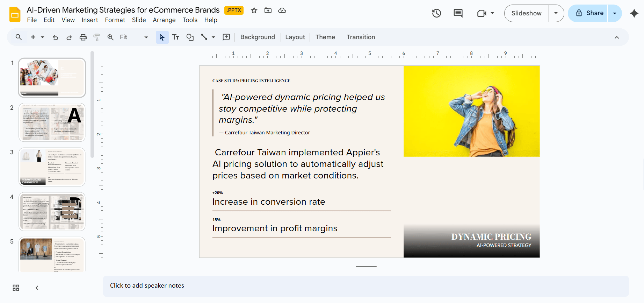The height and width of the screenshot is (303, 644).
Task: Open the Google Slides home icon
Action: 15,14
